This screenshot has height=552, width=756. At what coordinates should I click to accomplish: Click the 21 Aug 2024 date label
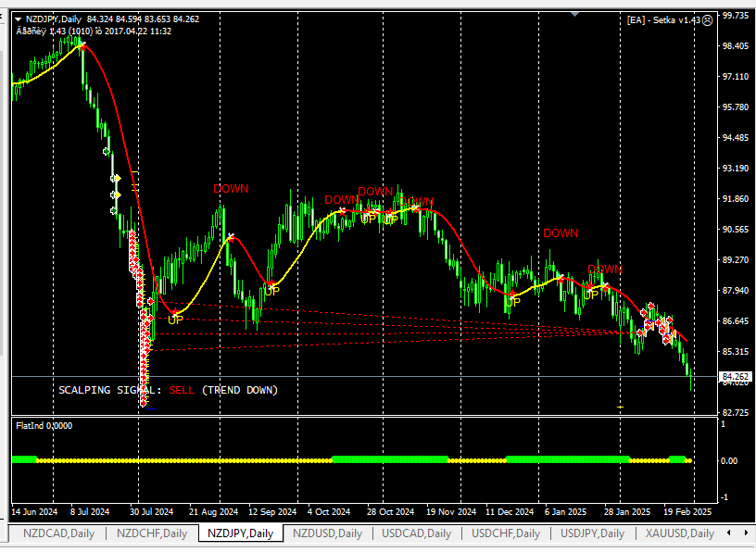point(214,511)
